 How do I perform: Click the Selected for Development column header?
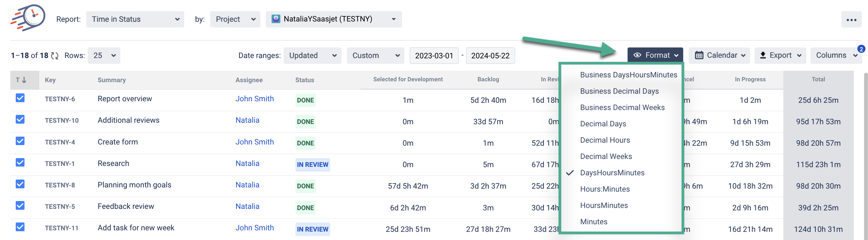click(408, 79)
